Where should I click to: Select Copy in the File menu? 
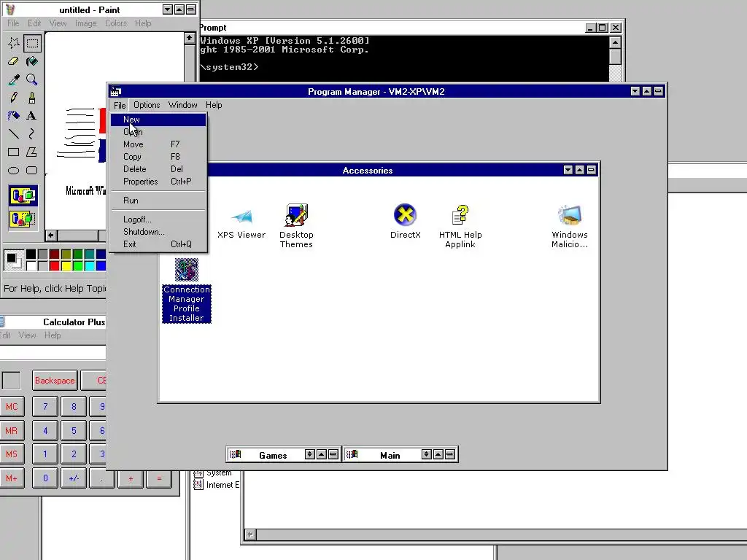[158, 157]
